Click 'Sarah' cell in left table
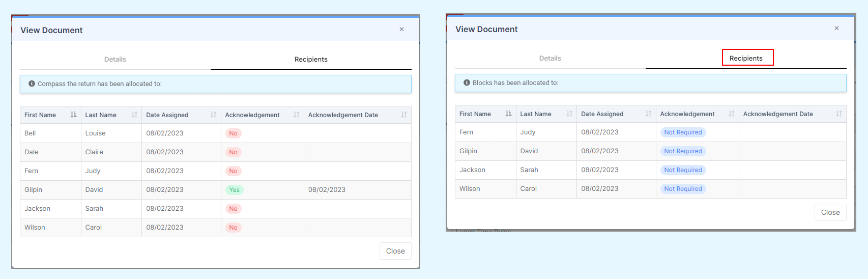The height and width of the screenshot is (279, 868). click(x=111, y=209)
